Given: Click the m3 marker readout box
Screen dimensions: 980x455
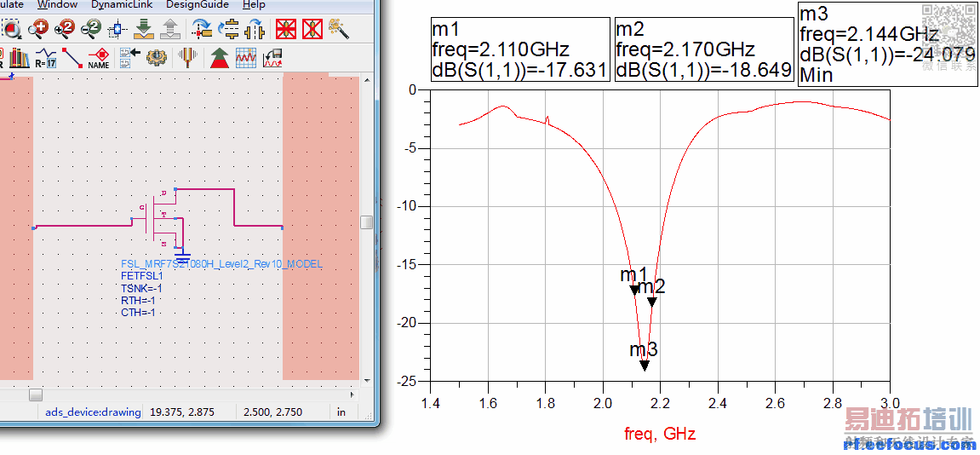Looking at the screenshot, I should tap(888, 43).
